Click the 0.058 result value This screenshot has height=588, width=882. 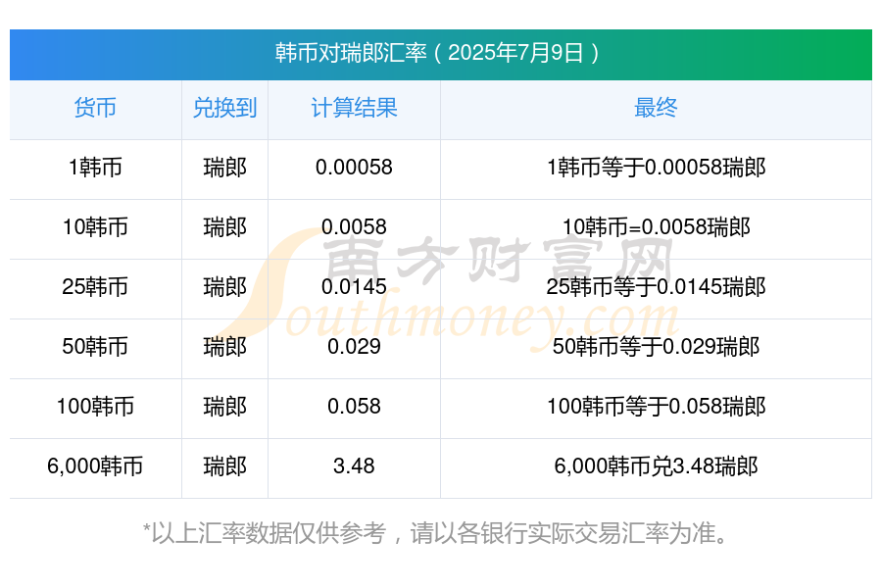point(354,406)
